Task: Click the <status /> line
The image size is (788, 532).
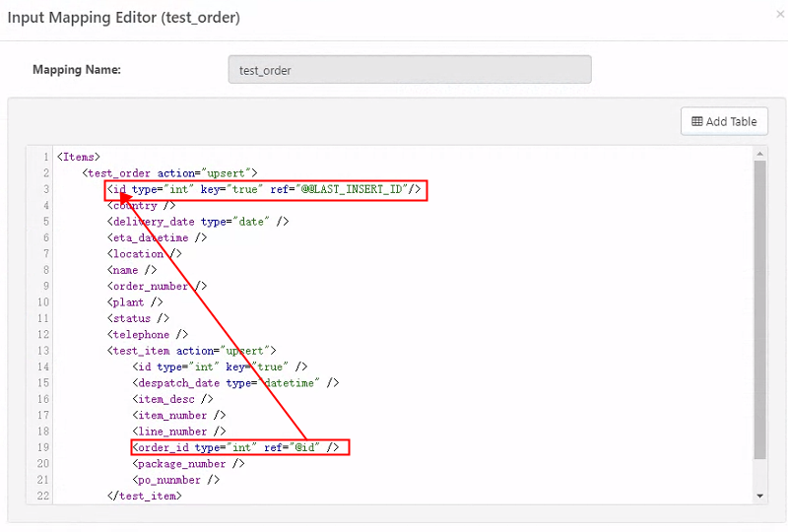Action: click(138, 318)
